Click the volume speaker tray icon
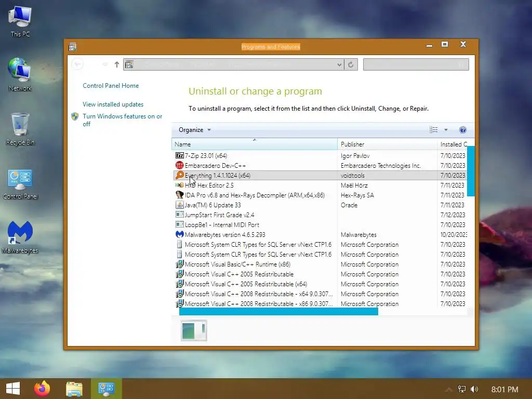Screen dimensions: 532x399 click(474, 389)
